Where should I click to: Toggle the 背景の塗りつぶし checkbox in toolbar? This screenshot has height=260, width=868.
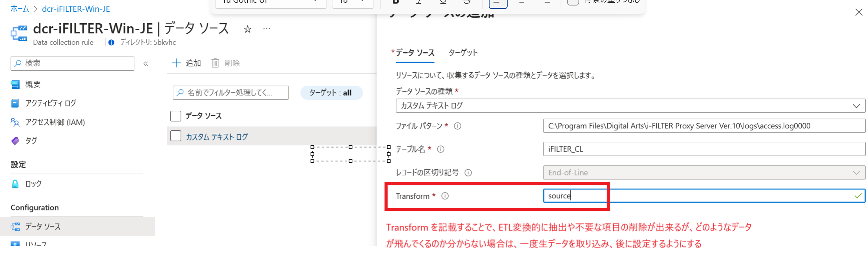coord(573,2)
